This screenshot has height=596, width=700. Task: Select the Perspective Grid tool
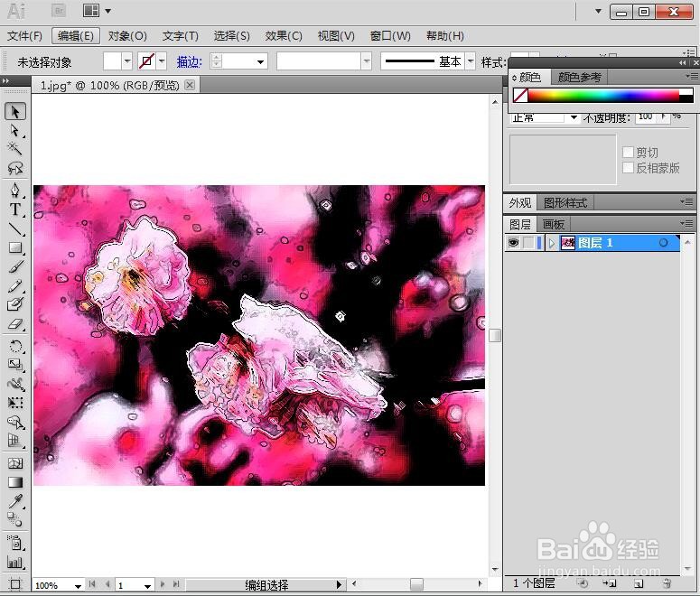click(x=15, y=441)
